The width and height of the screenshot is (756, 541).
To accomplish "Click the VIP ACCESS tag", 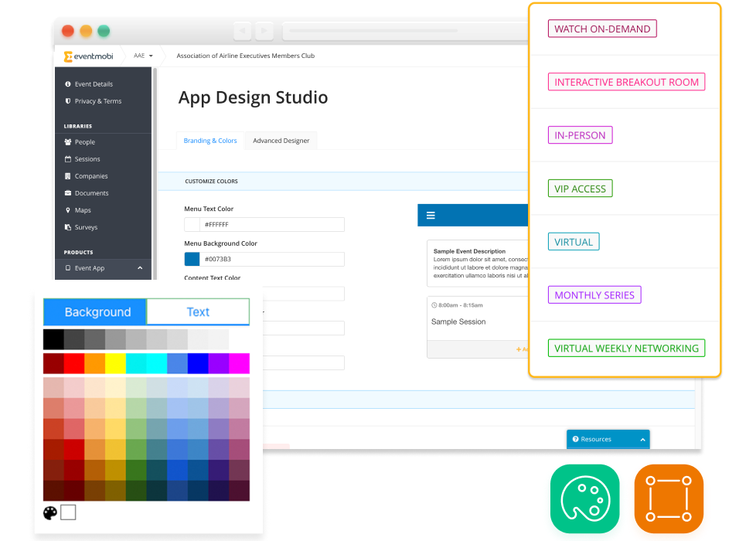I will point(580,189).
